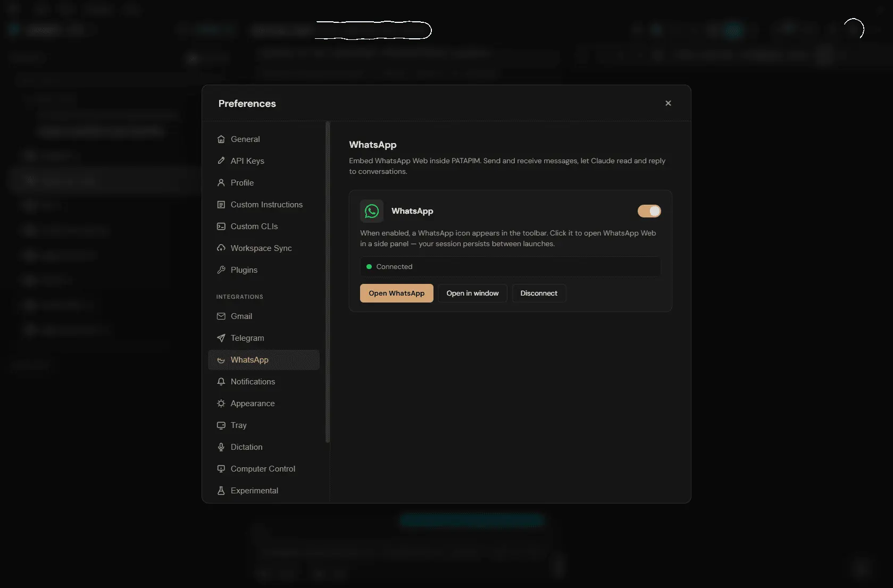Click the Profile person icon
893x588 pixels.
(x=221, y=183)
